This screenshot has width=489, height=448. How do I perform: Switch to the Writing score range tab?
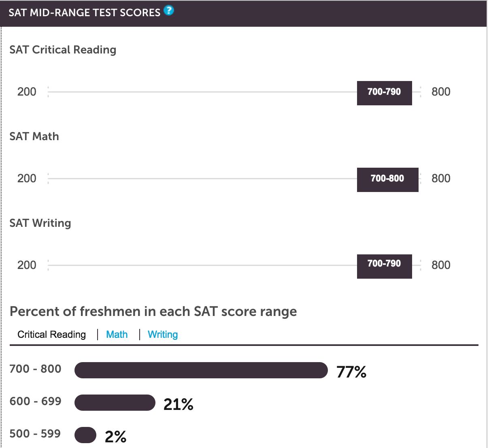point(163,335)
